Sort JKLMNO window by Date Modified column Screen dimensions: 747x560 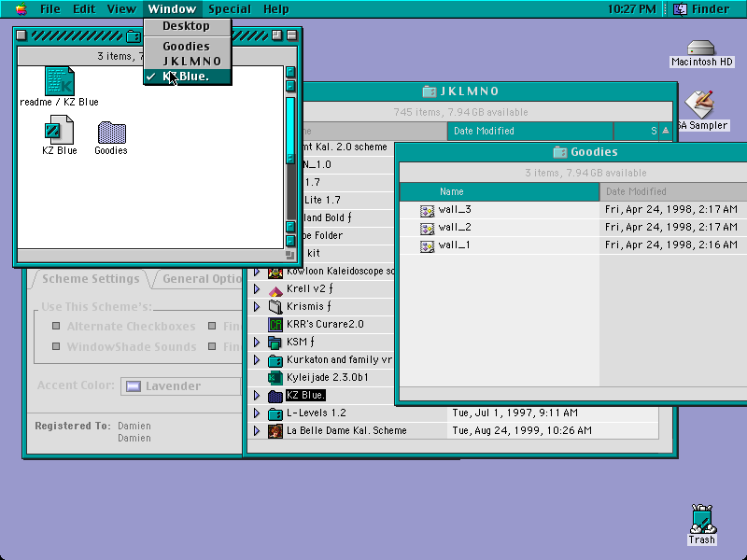pos(530,131)
